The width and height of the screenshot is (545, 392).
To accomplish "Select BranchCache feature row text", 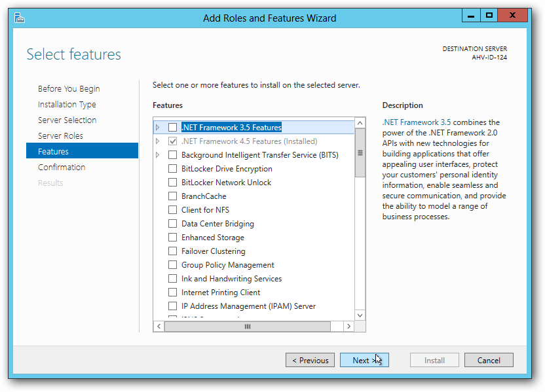I will point(204,196).
